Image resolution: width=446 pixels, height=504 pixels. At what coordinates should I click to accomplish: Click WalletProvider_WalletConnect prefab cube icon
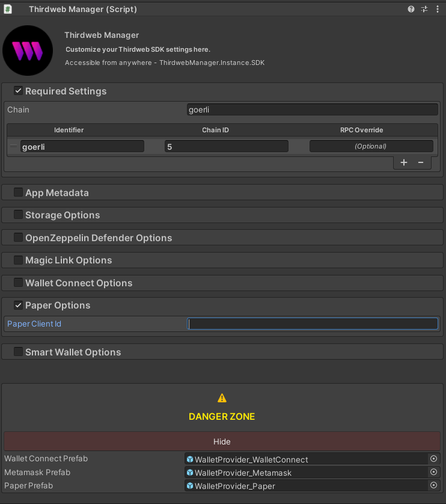click(190, 459)
